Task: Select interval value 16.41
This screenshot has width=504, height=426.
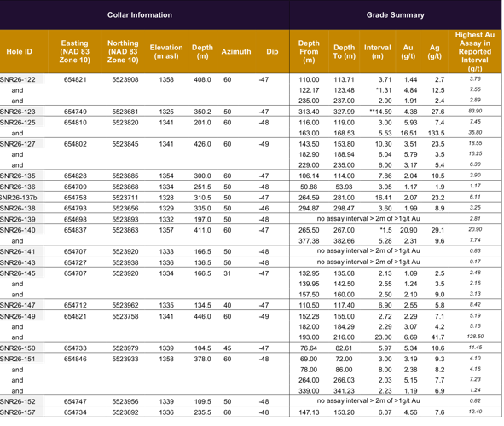Action: click(383, 198)
